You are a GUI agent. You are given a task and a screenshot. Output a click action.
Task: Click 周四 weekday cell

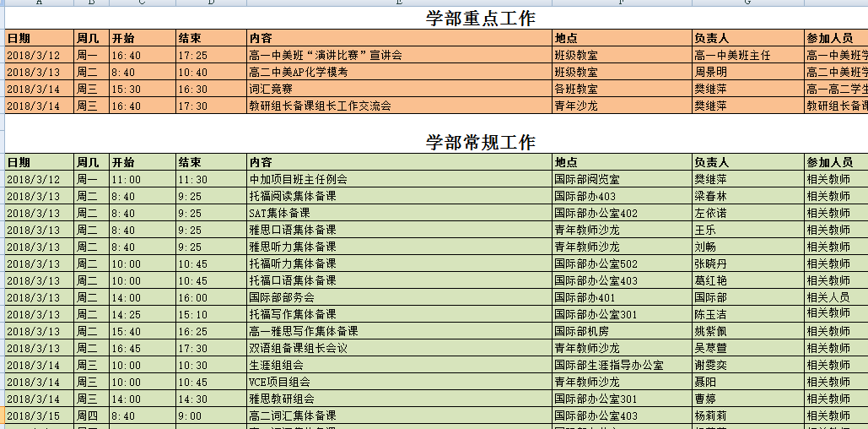pos(91,415)
